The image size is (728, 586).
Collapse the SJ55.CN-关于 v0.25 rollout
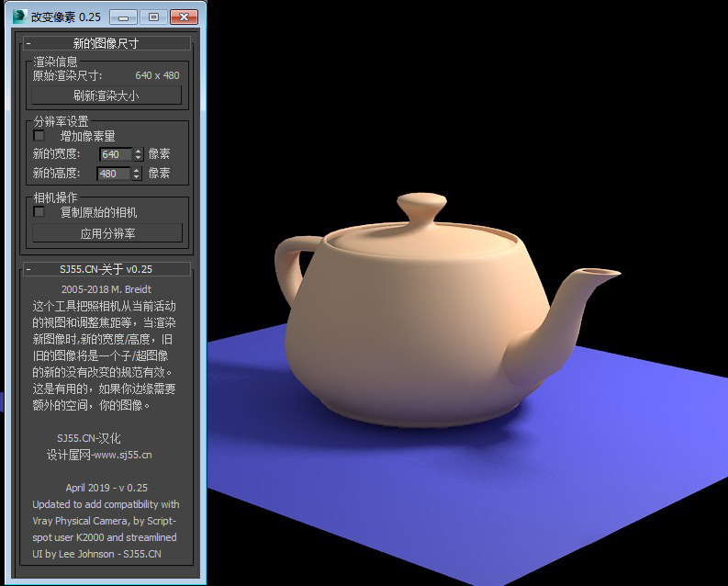(x=28, y=269)
